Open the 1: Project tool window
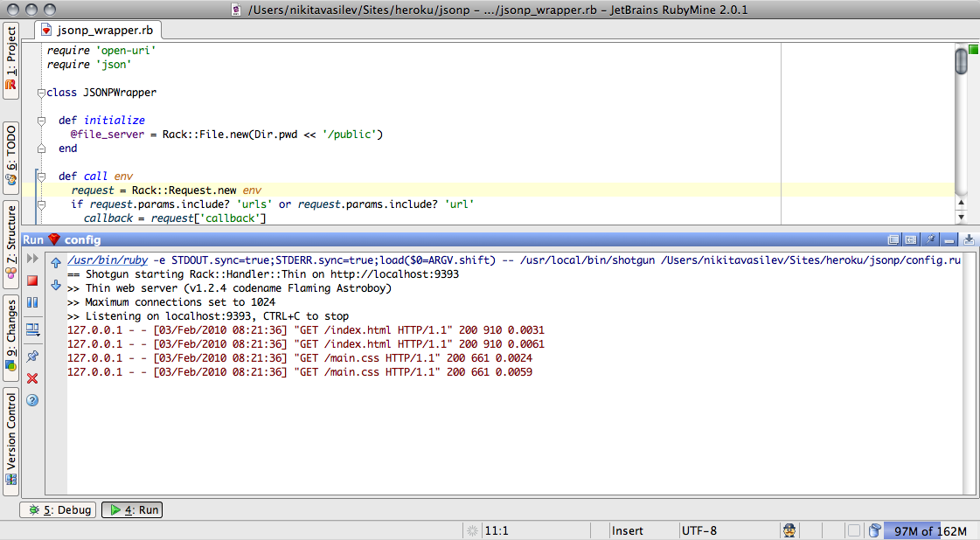 coord(10,60)
